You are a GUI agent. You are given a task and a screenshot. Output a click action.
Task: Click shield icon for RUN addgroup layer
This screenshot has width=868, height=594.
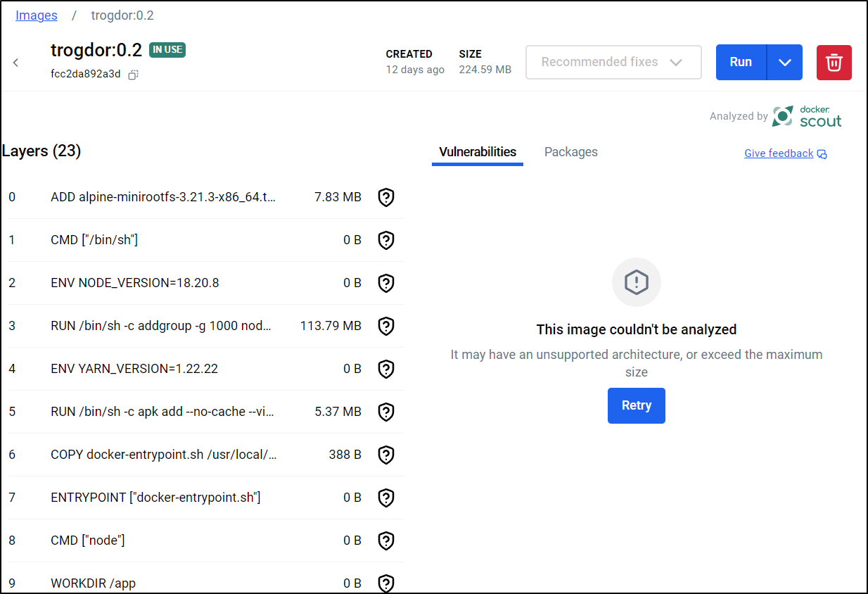385,326
